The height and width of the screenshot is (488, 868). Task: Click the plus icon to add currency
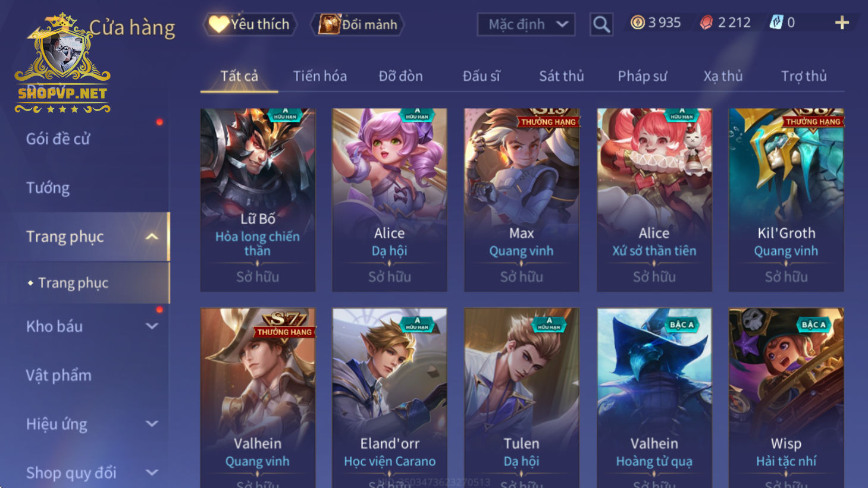pos(842,23)
